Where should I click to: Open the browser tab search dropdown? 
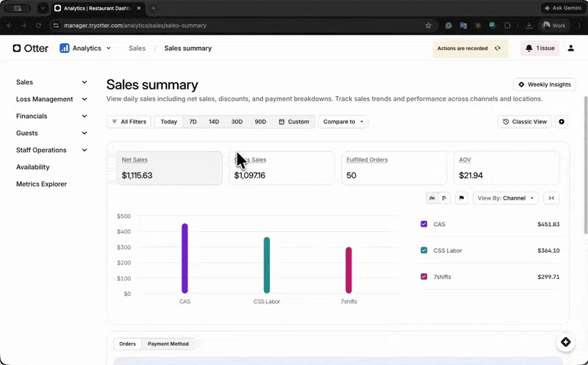pos(43,8)
